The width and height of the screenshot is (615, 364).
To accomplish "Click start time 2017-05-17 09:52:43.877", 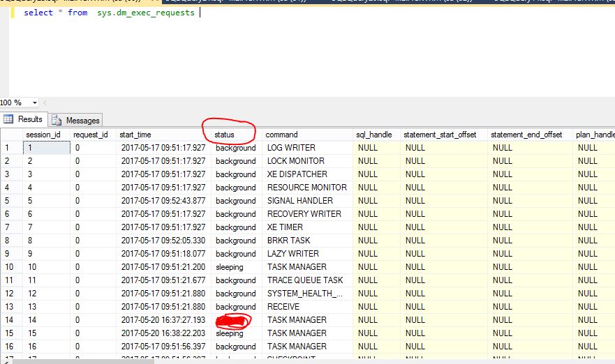I will pos(163,201).
